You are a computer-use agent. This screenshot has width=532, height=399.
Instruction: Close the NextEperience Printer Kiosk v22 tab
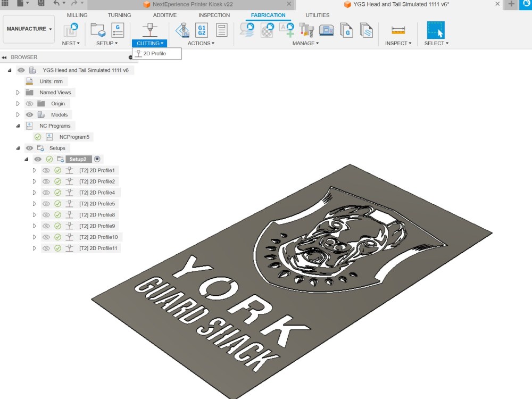pos(289,4)
